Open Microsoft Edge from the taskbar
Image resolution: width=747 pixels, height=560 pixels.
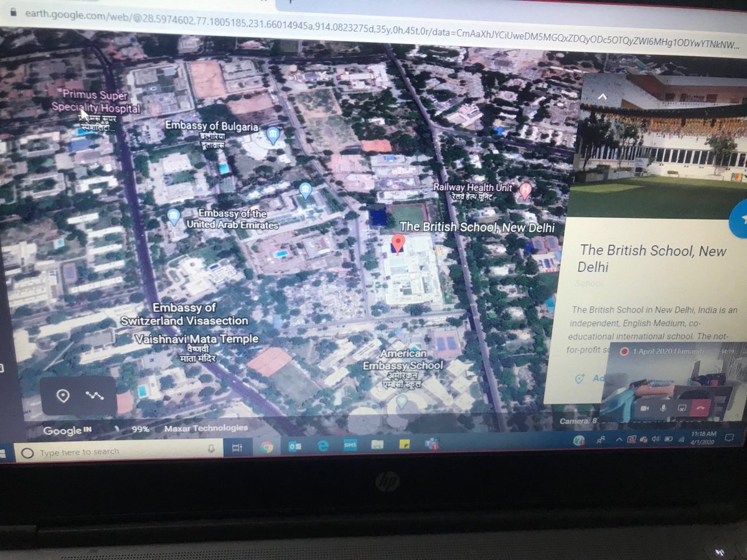click(322, 446)
